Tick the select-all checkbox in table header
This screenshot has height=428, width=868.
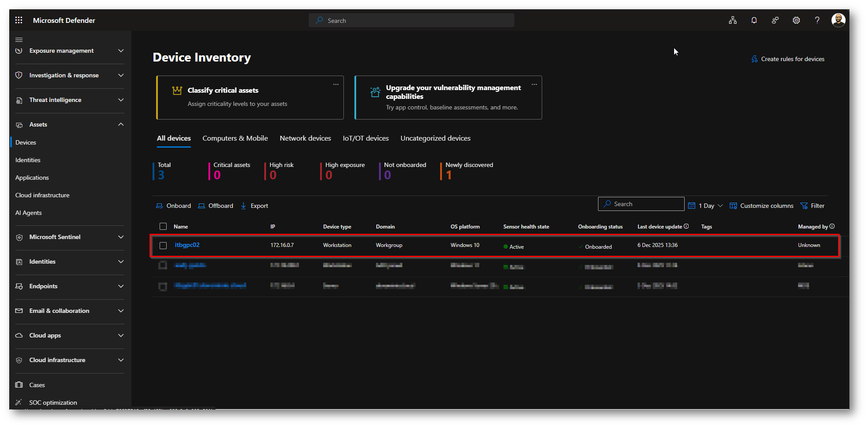[x=163, y=226]
